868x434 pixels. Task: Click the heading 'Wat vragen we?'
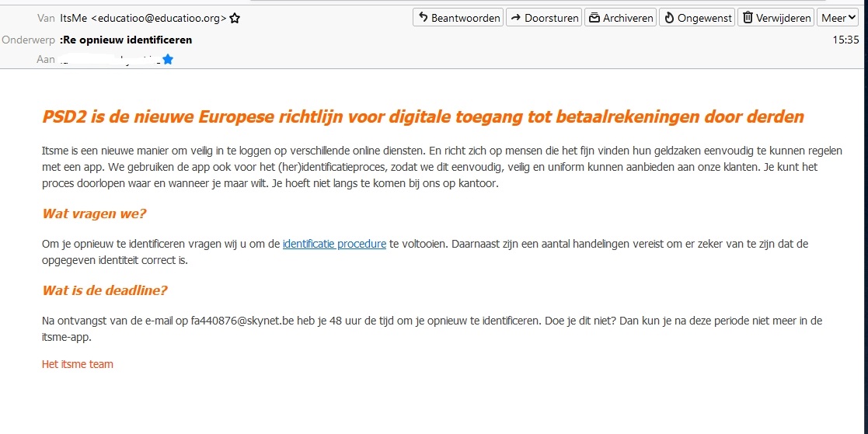coord(94,214)
